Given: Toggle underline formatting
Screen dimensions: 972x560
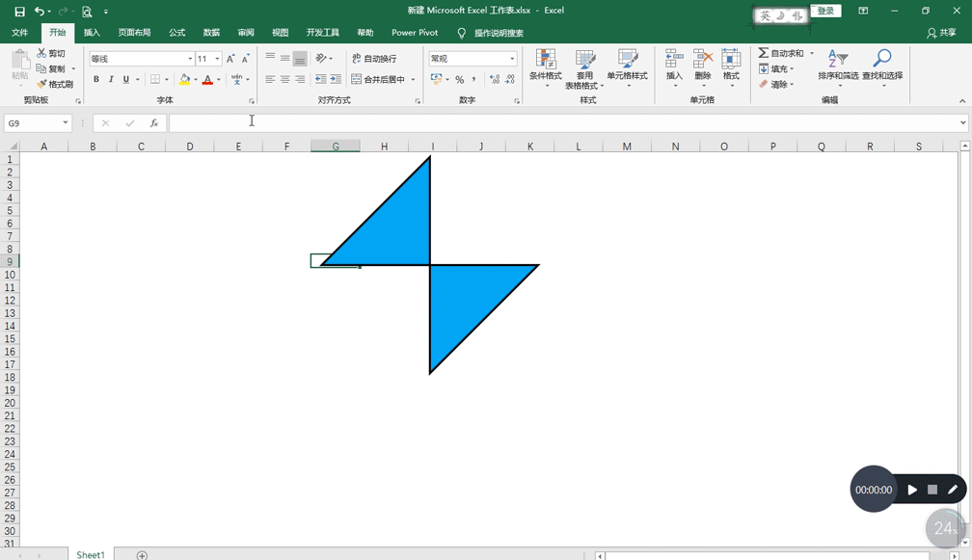Looking at the screenshot, I should (x=125, y=79).
